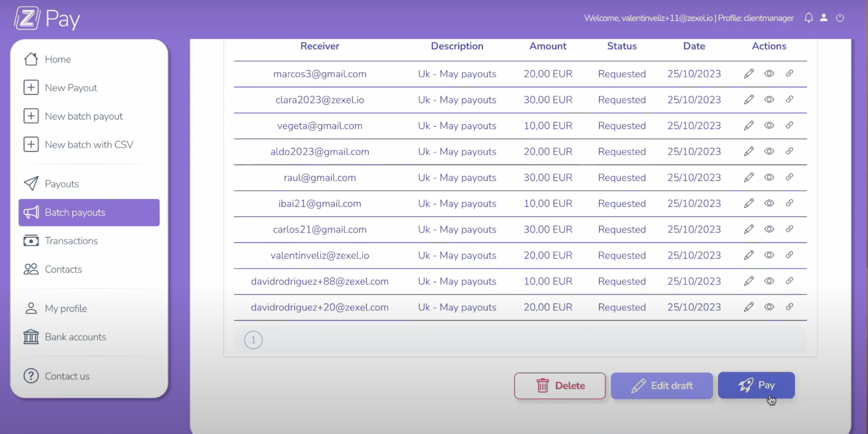This screenshot has height=434, width=868.
Task: Open the notifications bell icon
Action: (x=808, y=18)
